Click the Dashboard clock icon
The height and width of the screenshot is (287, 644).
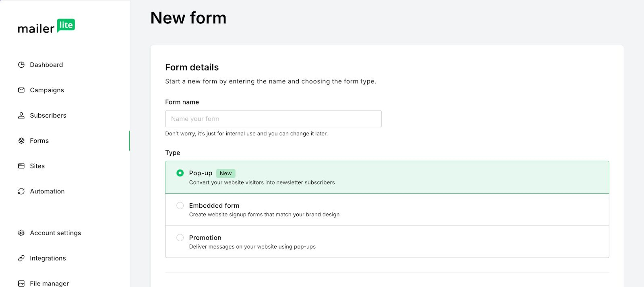[x=21, y=65]
